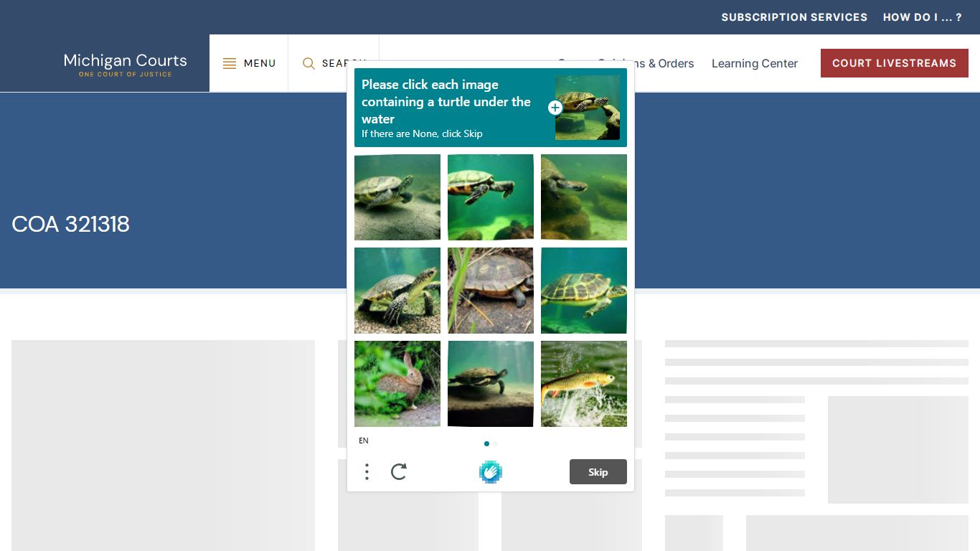Open captcha options three-dot menu
Image resolution: width=980 pixels, height=551 pixels.
coord(367,471)
